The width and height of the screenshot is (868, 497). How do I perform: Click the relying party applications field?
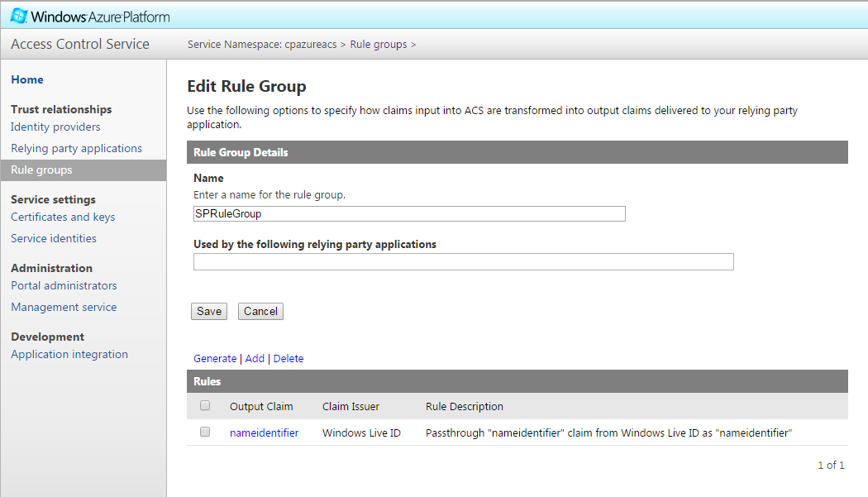[x=463, y=261]
